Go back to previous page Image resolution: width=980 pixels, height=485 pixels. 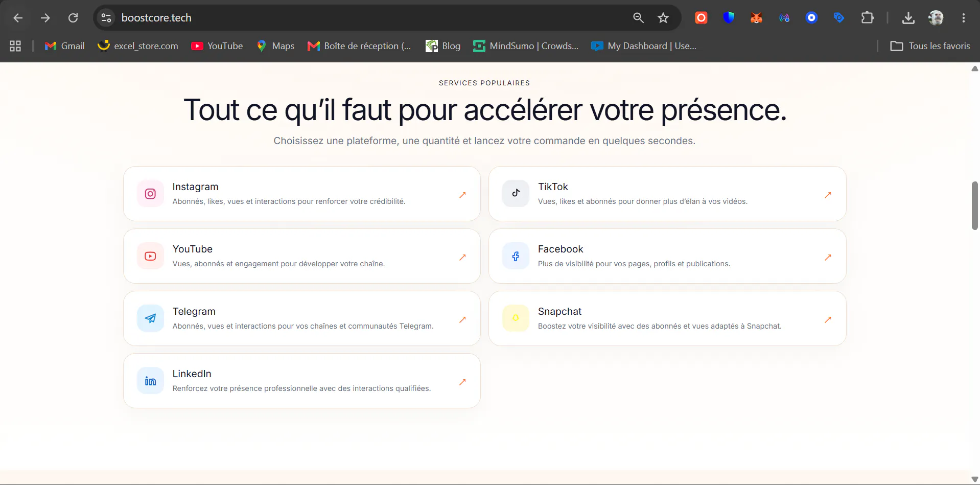(18, 18)
